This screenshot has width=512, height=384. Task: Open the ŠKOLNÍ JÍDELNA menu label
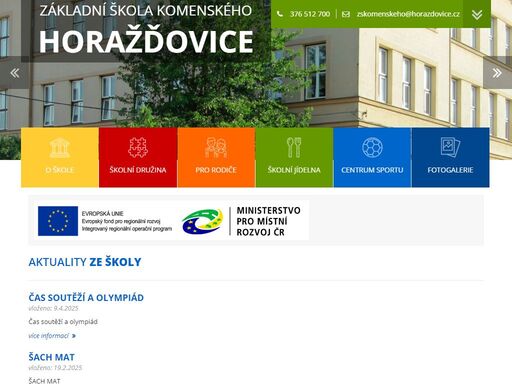tap(294, 170)
